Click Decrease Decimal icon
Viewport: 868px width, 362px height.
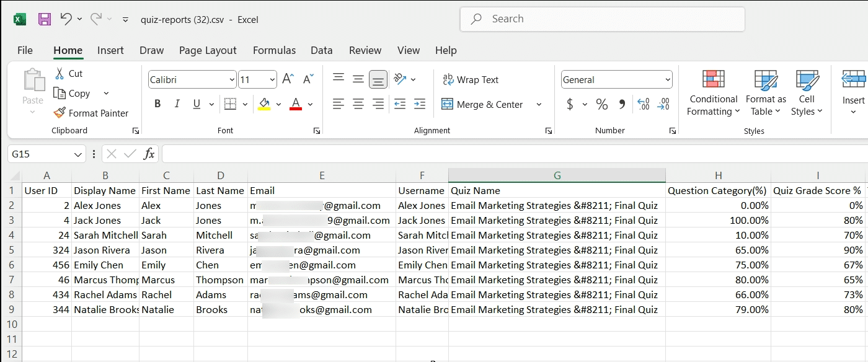(663, 104)
